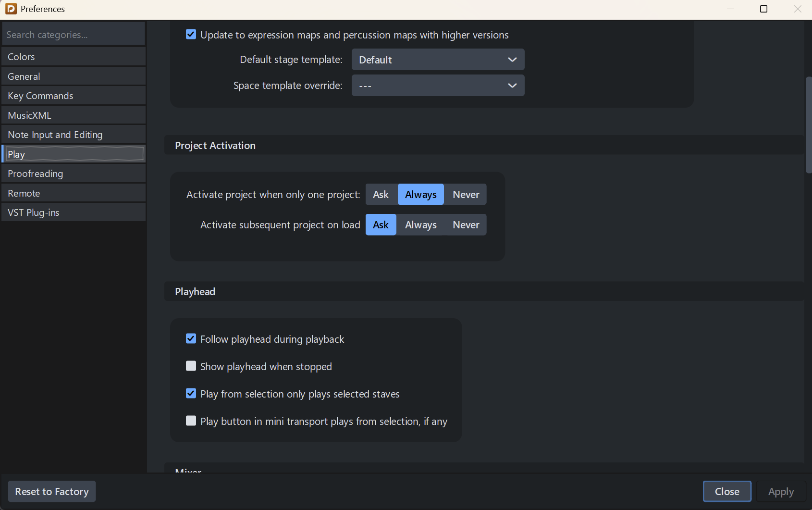Enable Play button in mini transport option
The width and height of the screenshot is (812, 510).
coord(191,421)
